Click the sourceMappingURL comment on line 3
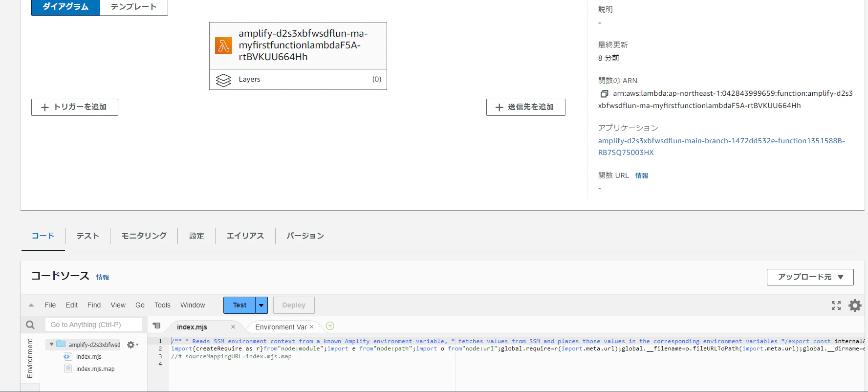Image resolution: width=868 pixels, height=392 pixels. pos(231,356)
